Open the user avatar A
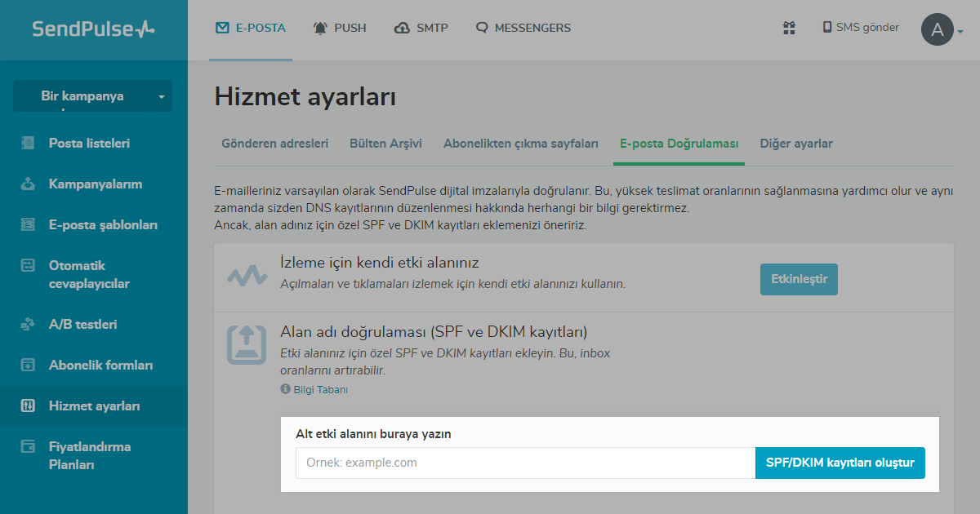This screenshot has width=980, height=514. 937,30
